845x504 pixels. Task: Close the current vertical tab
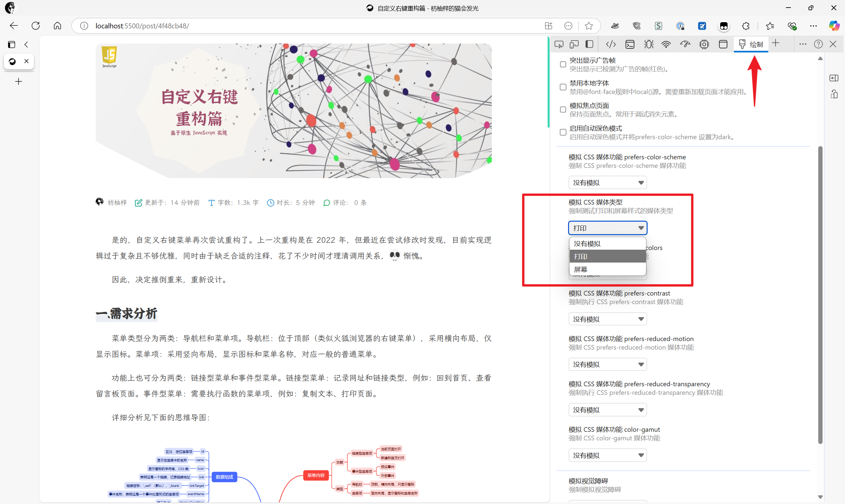pos(26,61)
